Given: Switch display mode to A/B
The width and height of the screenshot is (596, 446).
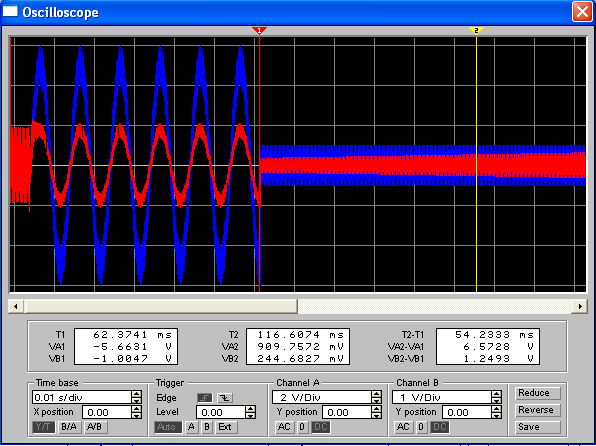Looking at the screenshot, I should (94, 427).
